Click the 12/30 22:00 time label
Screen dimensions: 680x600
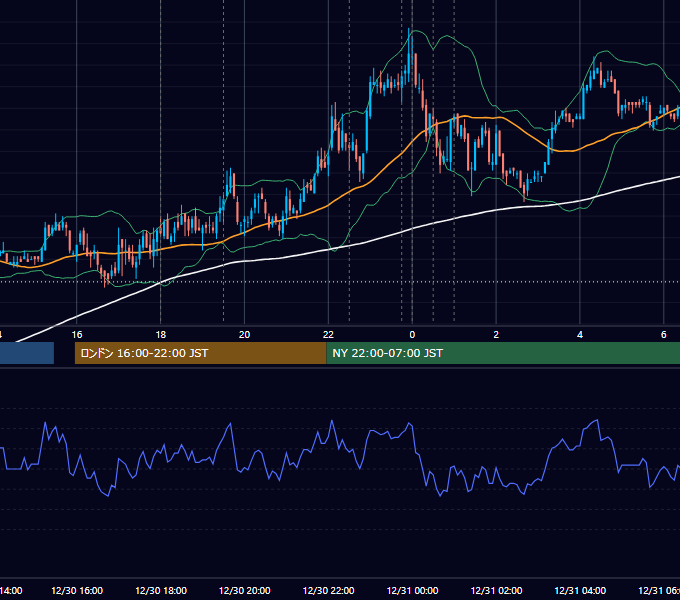(328, 590)
